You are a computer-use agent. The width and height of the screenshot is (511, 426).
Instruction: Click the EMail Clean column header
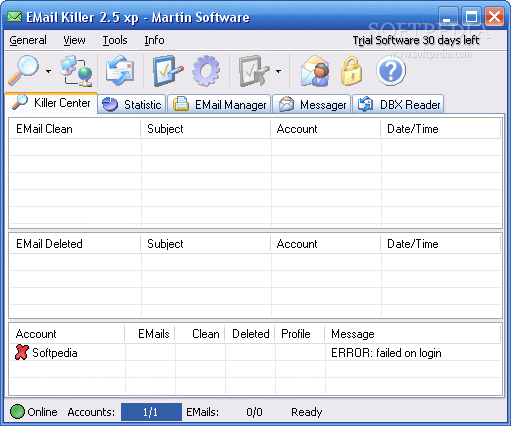[x=75, y=129]
